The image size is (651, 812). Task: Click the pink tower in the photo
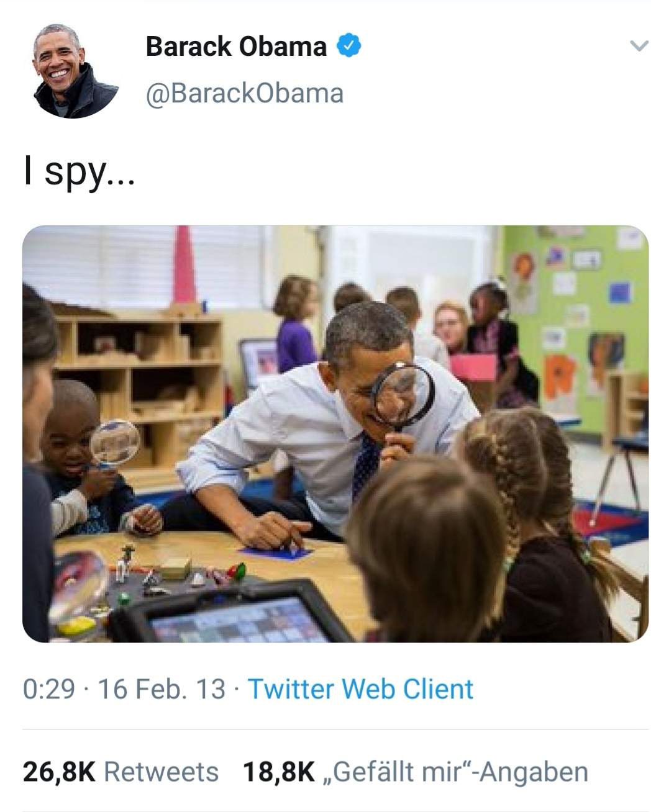[x=184, y=267]
